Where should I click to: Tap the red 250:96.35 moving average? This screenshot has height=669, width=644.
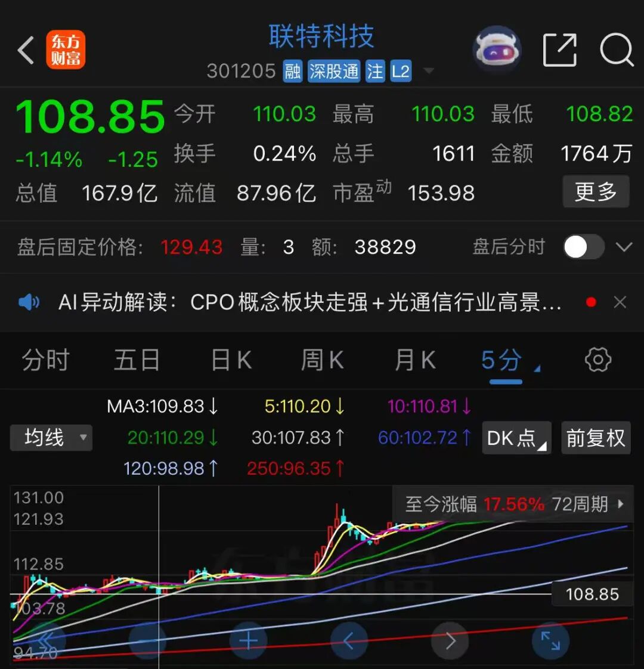point(295,469)
